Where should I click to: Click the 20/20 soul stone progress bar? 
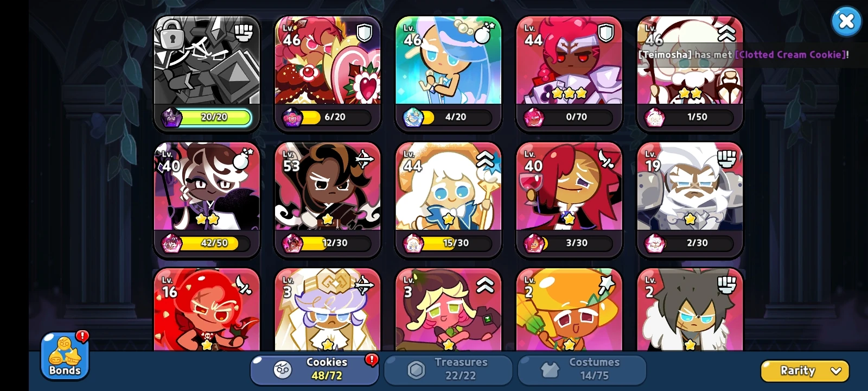[214, 117]
